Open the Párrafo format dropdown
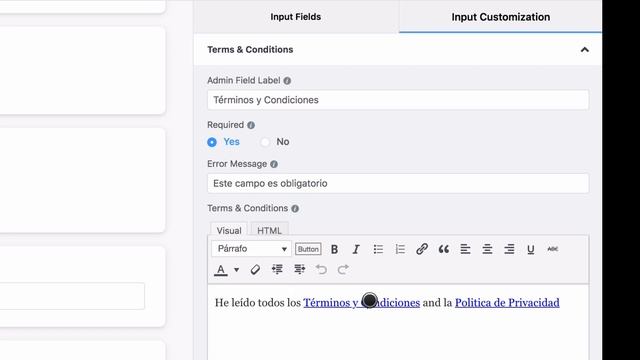 coord(251,249)
